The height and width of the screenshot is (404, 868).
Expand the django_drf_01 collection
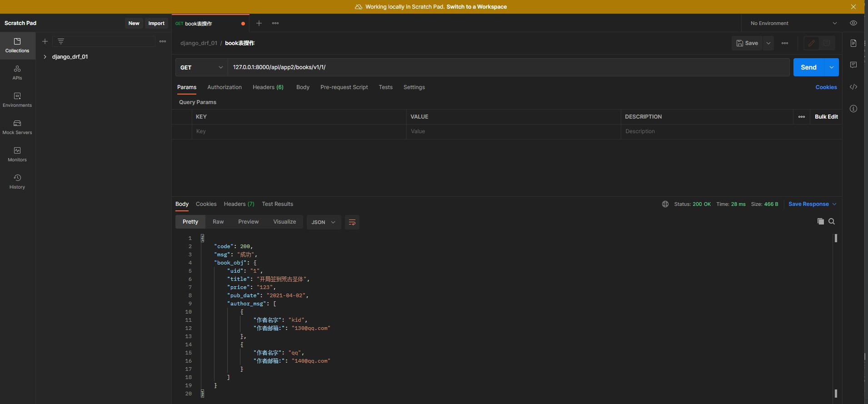coord(45,57)
